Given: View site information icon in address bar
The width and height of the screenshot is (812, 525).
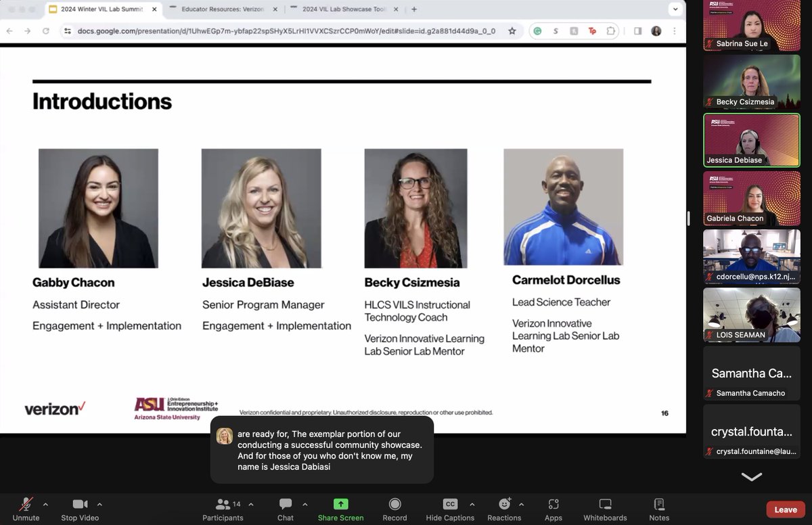Looking at the screenshot, I should pos(67,31).
